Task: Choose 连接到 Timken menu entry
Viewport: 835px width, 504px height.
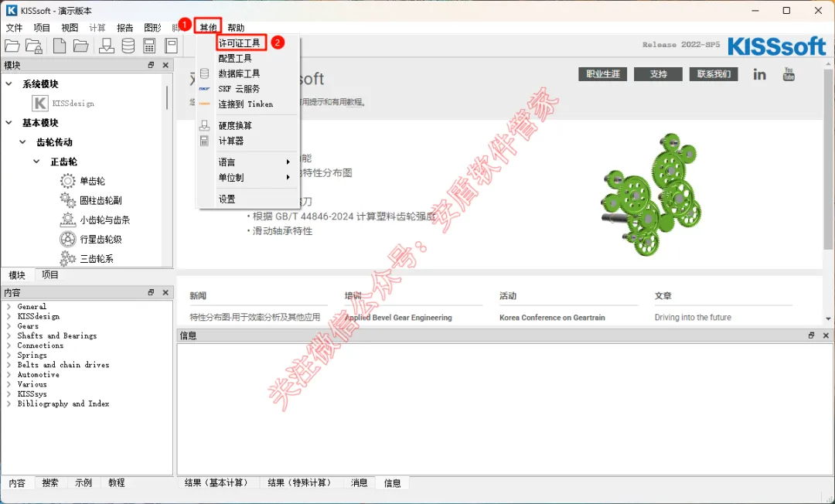Action: point(247,104)
